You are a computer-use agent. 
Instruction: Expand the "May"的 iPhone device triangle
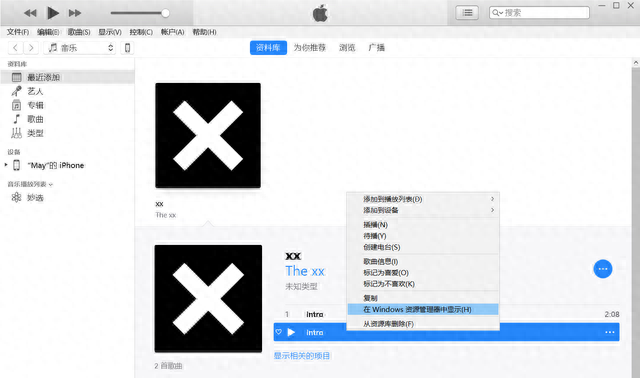tap(6, 165)
